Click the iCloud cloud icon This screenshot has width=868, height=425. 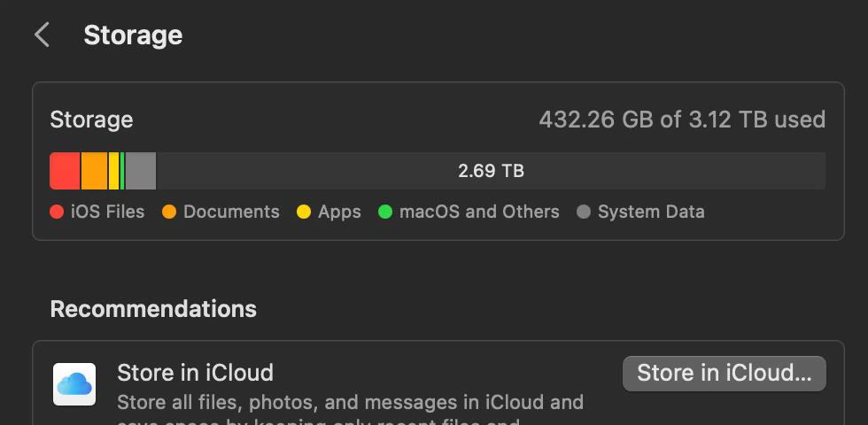[x=74, y=384]
